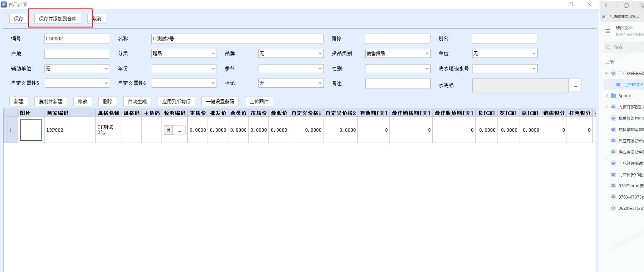Click the 税务编码 ellipsis button in row 1
This screenshot has height=272, width=644.
[x=179, y=130]
